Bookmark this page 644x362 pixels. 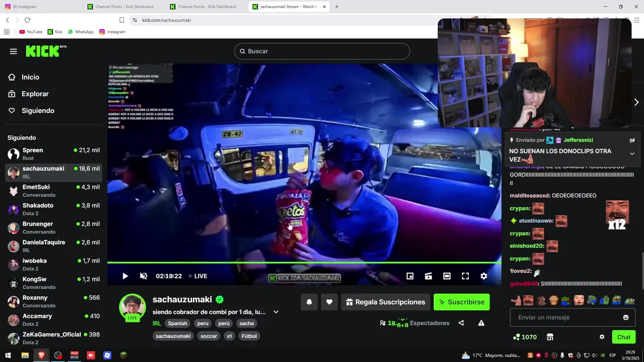[122, 20]
